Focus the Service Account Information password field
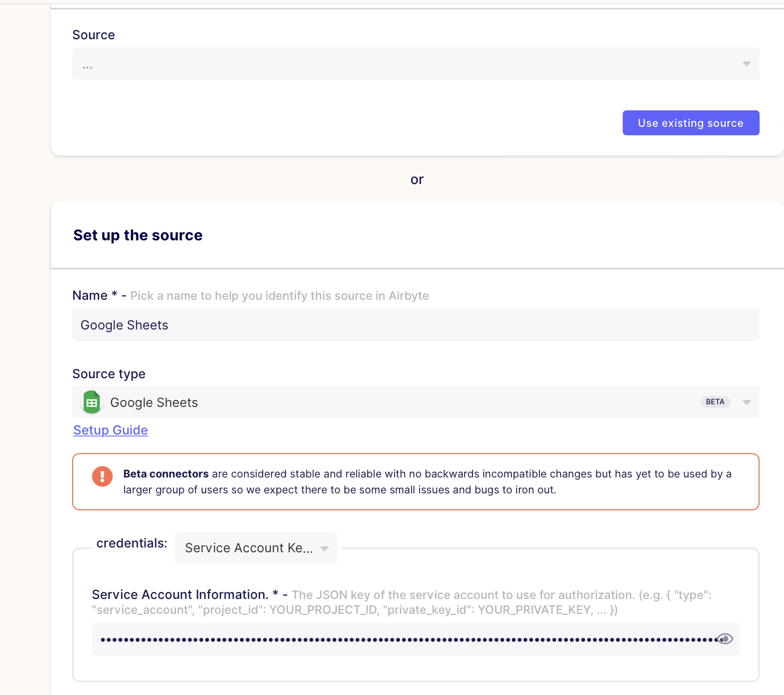The width and height of the screenshot is (784, 695). (x=415, y=639)
